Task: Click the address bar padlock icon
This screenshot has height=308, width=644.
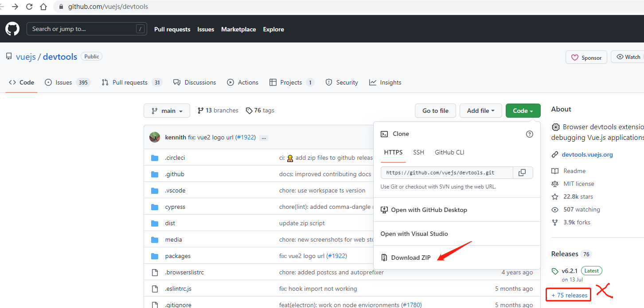Action: point(62,7)
